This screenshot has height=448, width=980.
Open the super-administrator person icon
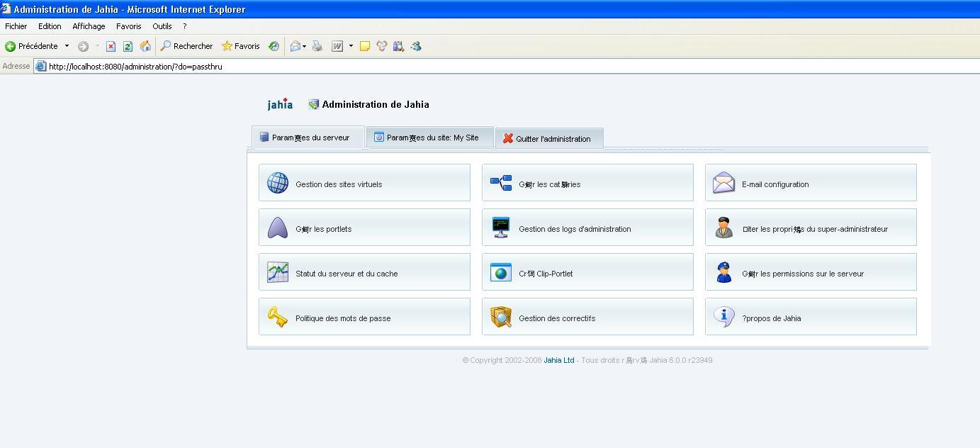[x=723, y=228]
